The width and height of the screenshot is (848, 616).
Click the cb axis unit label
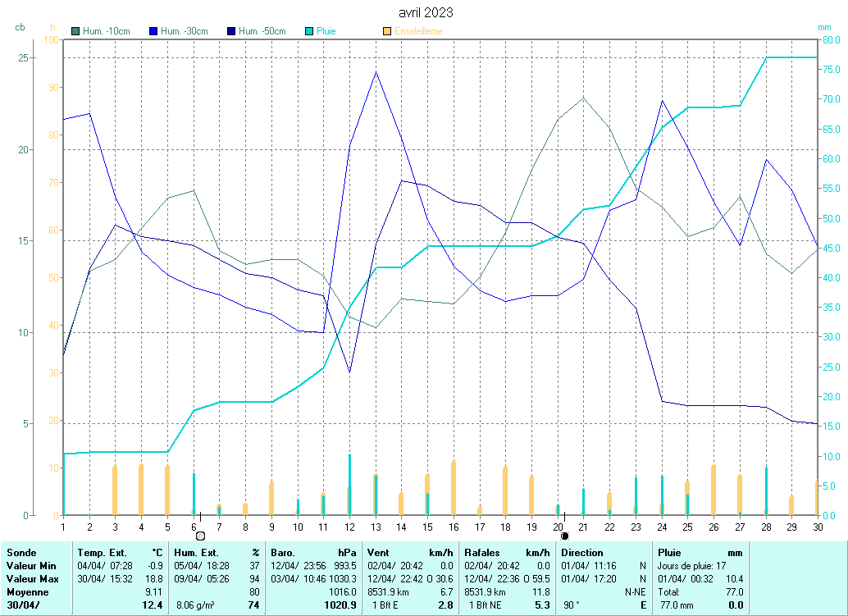tap(20, 27)
